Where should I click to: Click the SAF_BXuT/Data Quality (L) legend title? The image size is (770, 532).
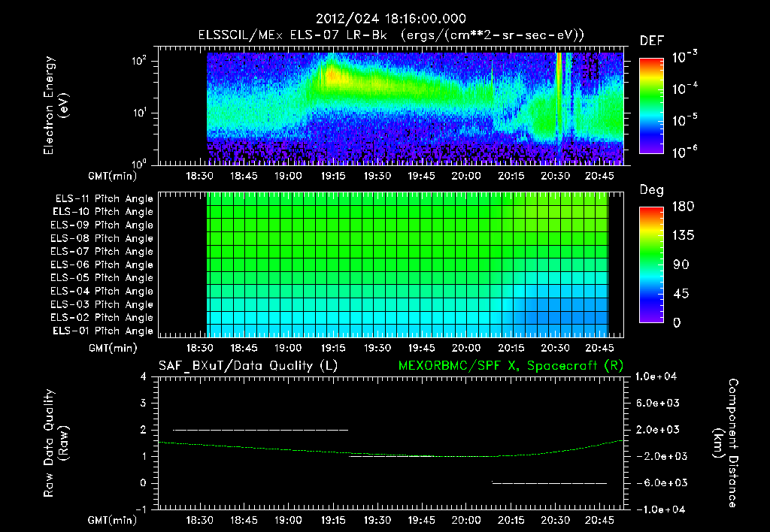pos(248,366)
